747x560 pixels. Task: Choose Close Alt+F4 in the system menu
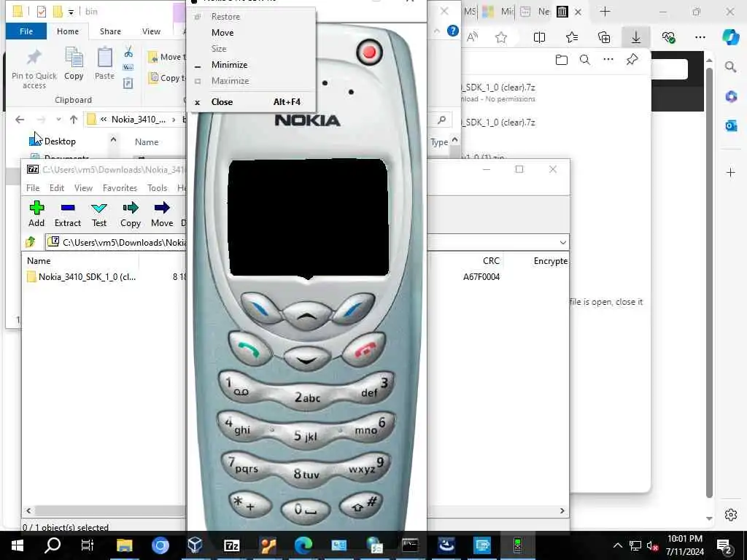pos(252,101)
